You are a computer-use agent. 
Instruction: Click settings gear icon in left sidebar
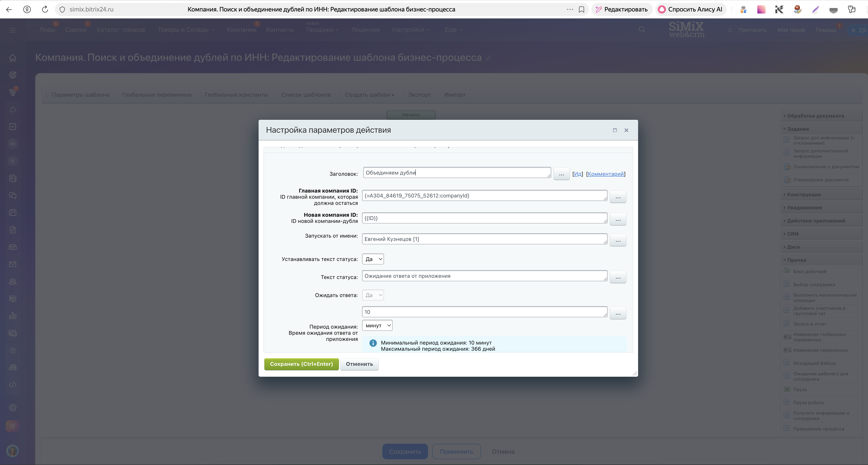click(x=12, y=408)
